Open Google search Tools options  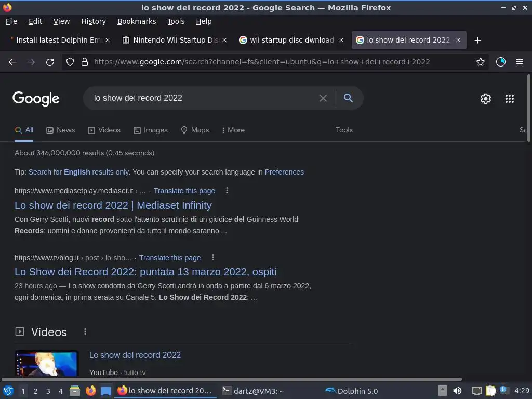click(344, 130)
